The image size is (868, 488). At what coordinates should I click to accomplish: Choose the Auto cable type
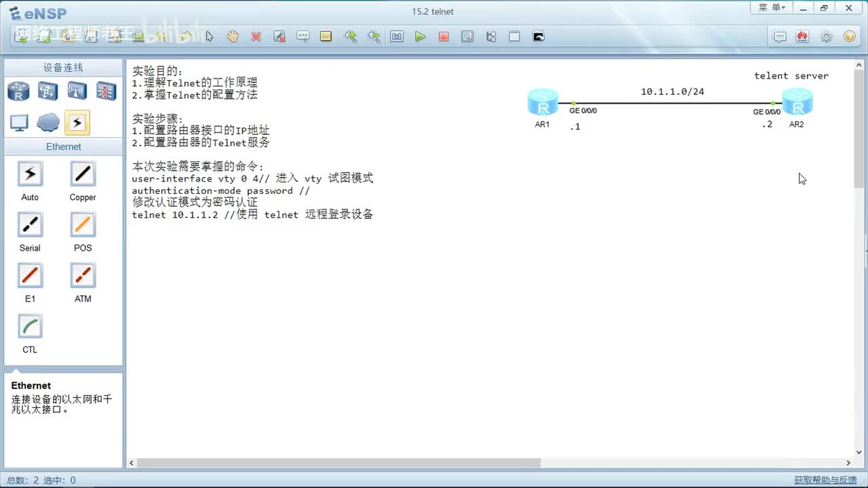(x=30, y=174)
